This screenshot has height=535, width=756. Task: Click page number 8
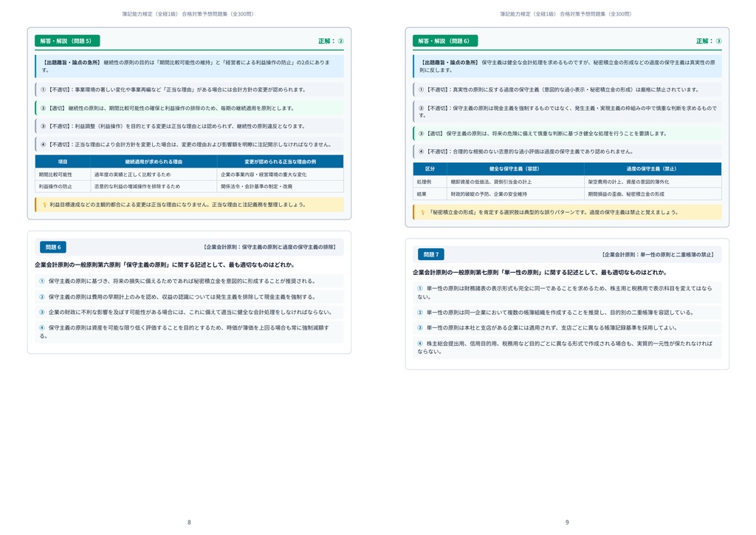pyautogui.click(x=189, y=522)
